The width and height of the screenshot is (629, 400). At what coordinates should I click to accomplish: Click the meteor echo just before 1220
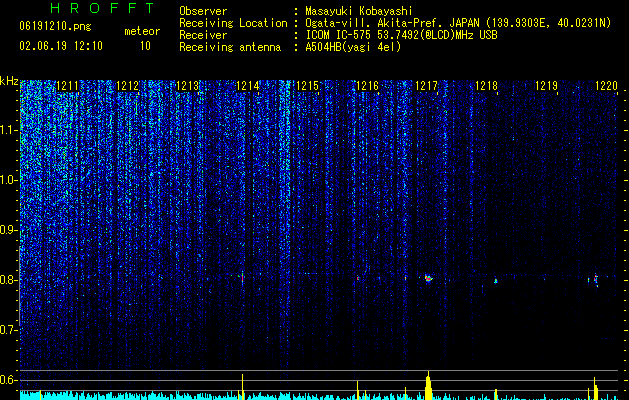[x=595, y=279]
